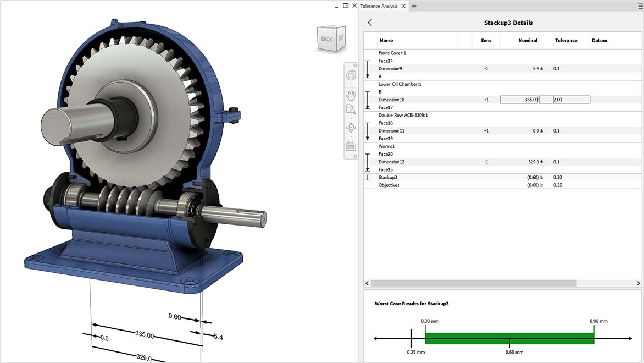Click the keyboard shortcuts icon at navigation bar bottom

point(351,146)
